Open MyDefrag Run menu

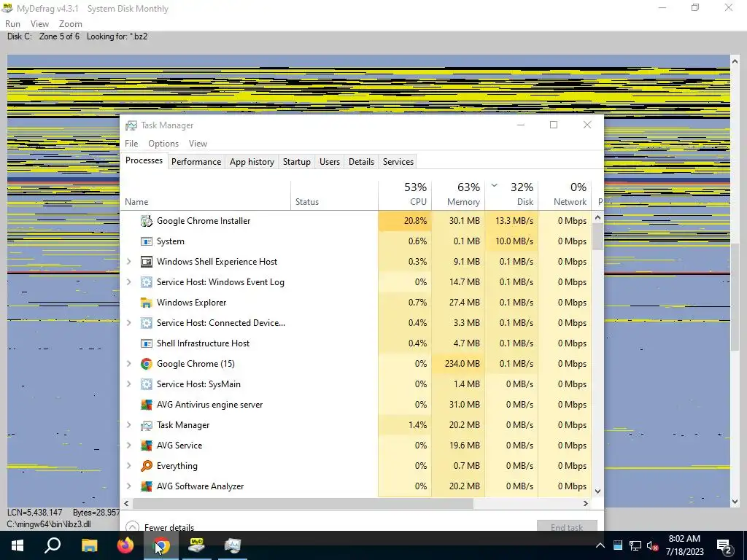click(13, 24)
